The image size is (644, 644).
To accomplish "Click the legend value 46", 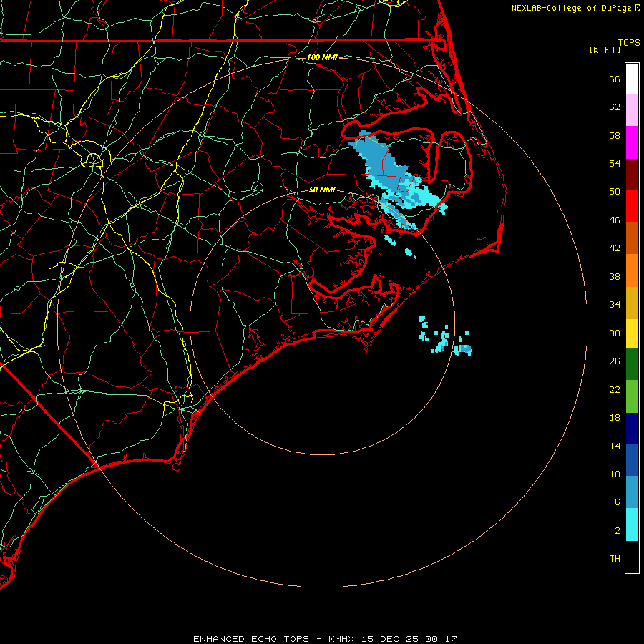I will pyautogui.click(x=615, y=220).
